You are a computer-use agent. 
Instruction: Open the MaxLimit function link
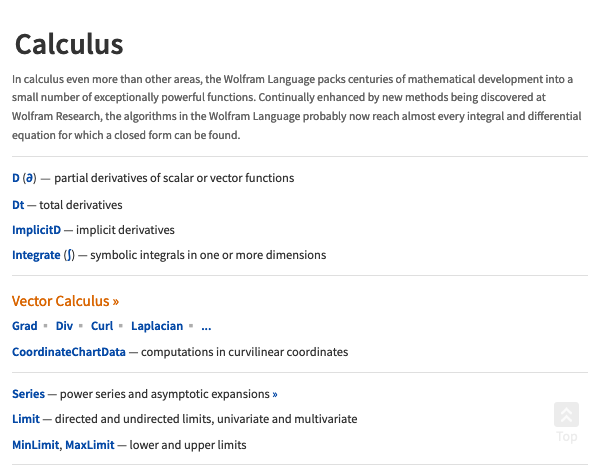(x=90, y=445)
